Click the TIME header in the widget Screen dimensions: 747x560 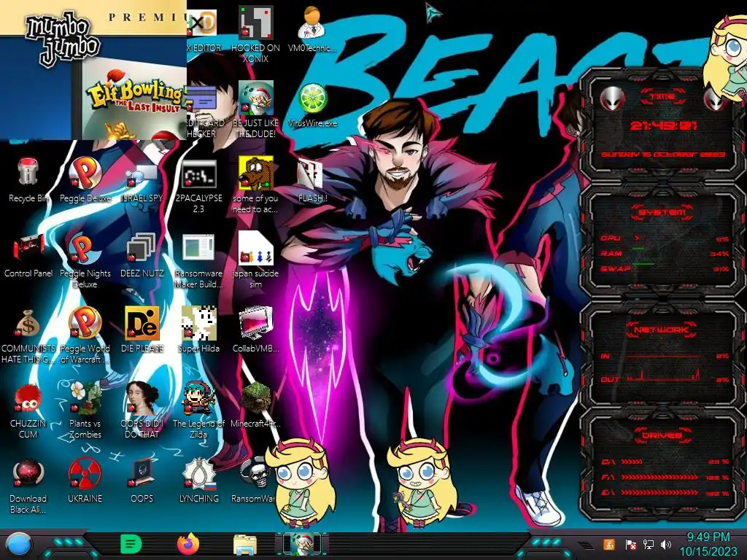pyautogui.click(x=662, y=97)
